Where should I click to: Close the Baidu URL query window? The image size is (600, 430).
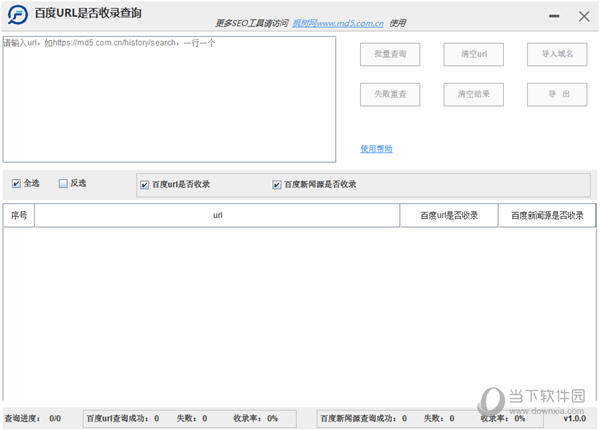click(x=584, y=16)
